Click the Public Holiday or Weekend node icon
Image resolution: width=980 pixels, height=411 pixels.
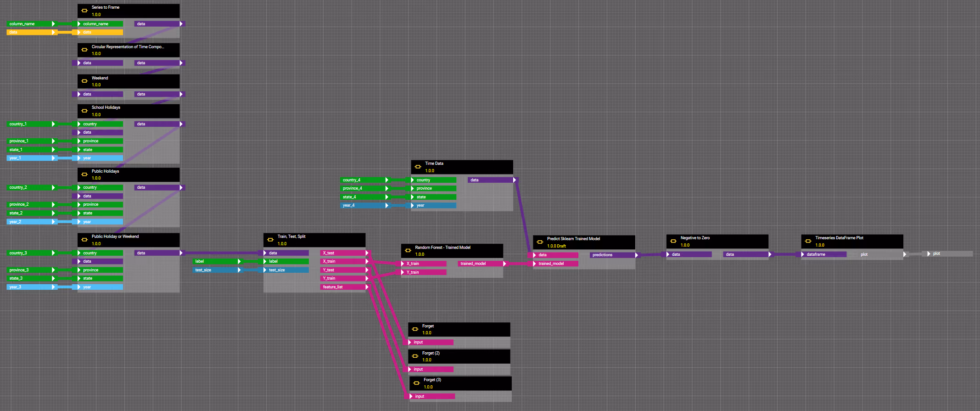pos(84,240)
